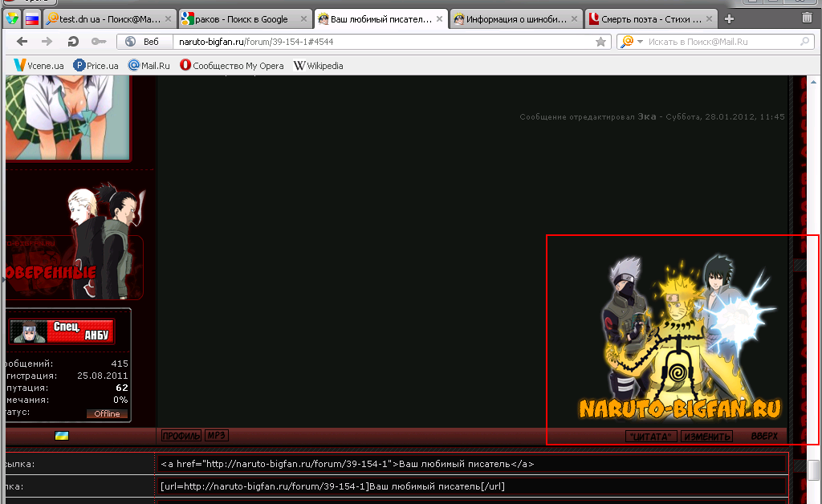Bookmark page with the star icon
The image size is (822, 504).
point(600,42)
